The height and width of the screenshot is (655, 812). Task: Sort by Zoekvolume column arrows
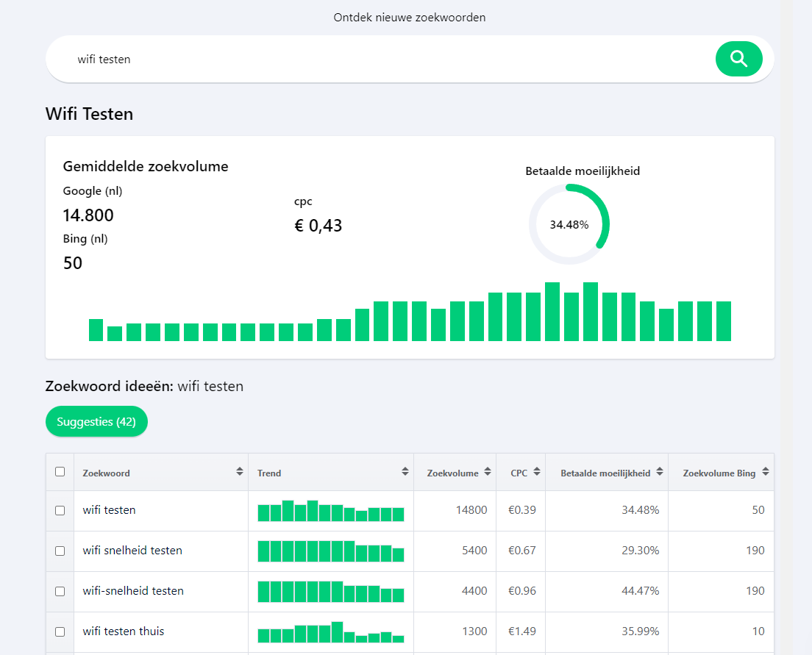pyautogui.click(x=488, y=471)
